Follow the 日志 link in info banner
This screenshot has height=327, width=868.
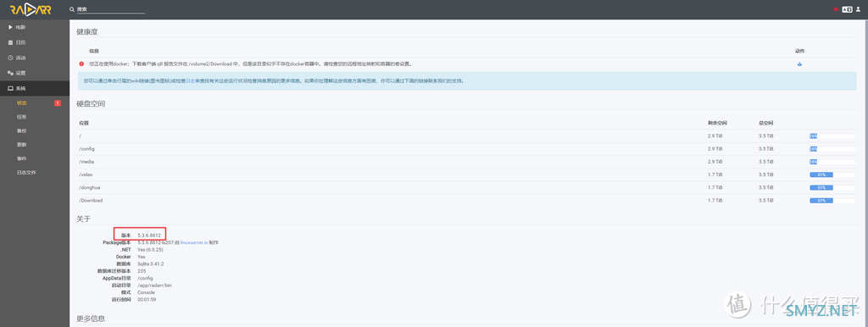[x=190, y=80]
